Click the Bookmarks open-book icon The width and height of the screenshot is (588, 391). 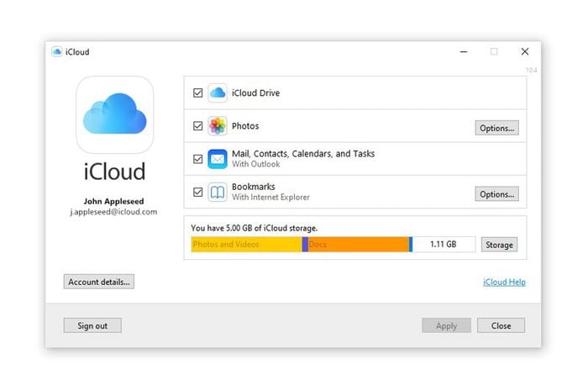coord(217,192)
